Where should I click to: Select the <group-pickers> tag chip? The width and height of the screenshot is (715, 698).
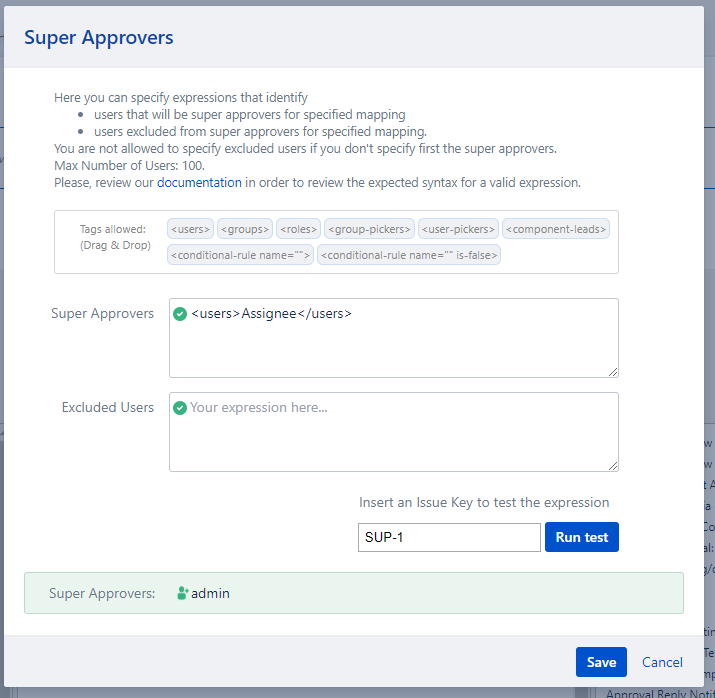point(369,229)
